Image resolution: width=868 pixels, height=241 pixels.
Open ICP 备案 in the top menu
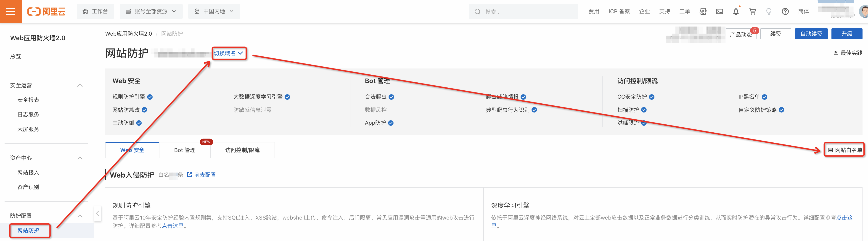619,11
